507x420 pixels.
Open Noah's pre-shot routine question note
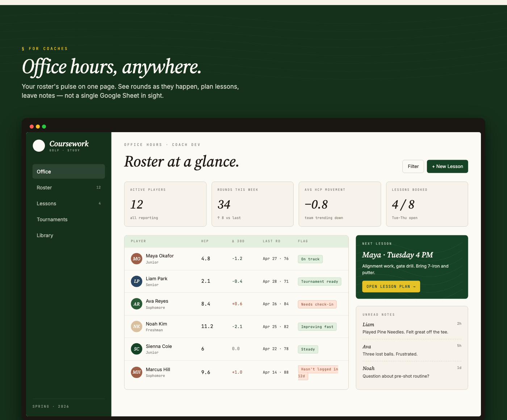[412, 372]
